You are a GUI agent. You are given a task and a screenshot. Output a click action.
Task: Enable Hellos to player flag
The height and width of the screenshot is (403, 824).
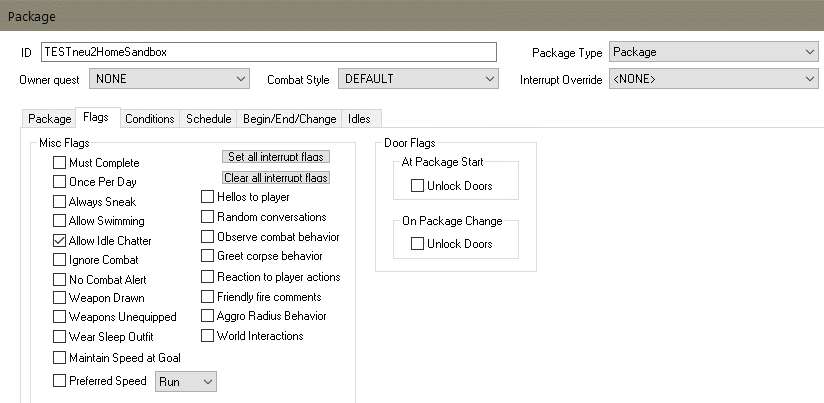click(208, 197)
